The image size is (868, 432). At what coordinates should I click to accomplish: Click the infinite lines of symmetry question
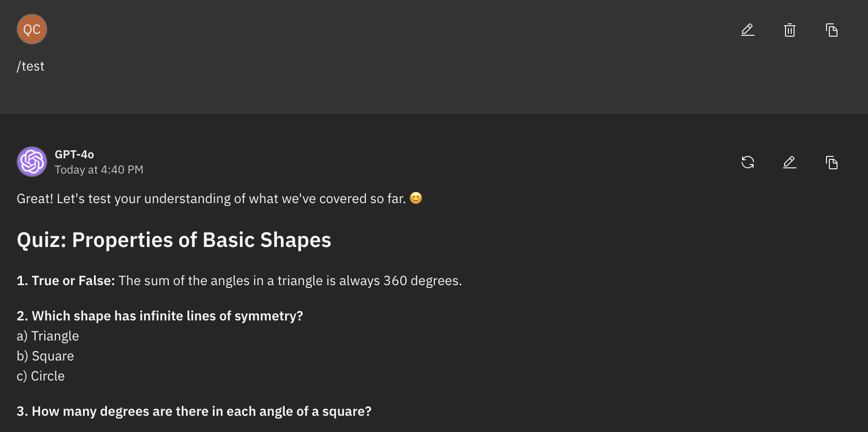pos(160,316)
